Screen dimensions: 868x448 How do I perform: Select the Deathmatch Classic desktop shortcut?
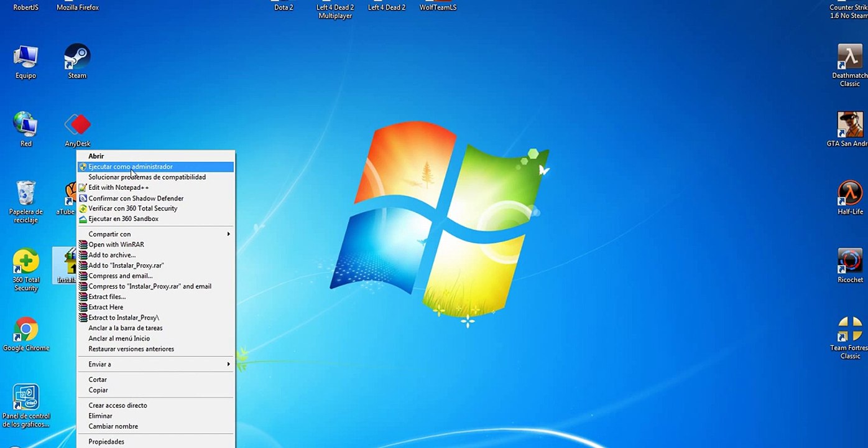click(850, 65)
